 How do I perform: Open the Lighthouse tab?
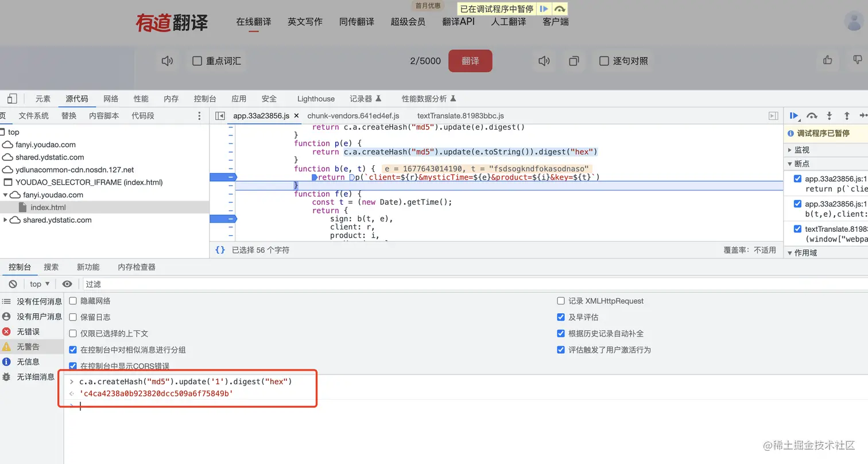tap(316, 99)
